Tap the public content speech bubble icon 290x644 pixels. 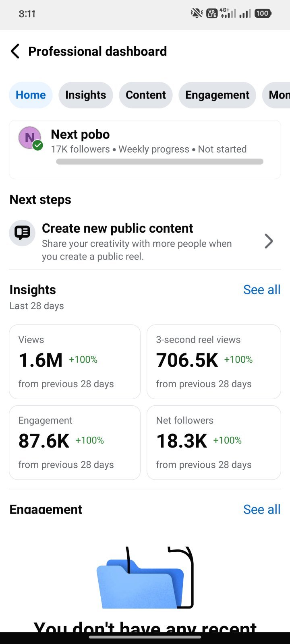[x=22, y=233]
